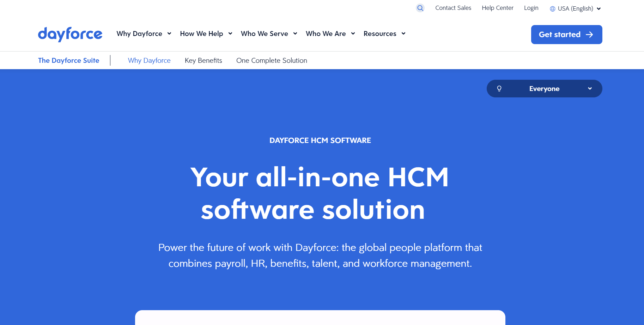This screenshot has height=325, width=644.
Task: Open the Contact Sales link
Action: tap(453, 8)
